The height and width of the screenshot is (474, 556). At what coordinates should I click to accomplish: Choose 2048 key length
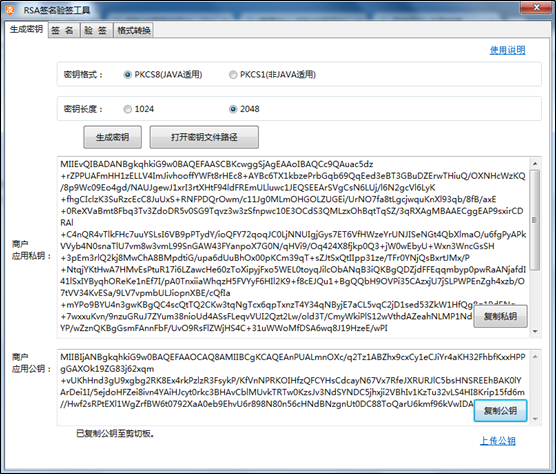(x=233, y=109)
